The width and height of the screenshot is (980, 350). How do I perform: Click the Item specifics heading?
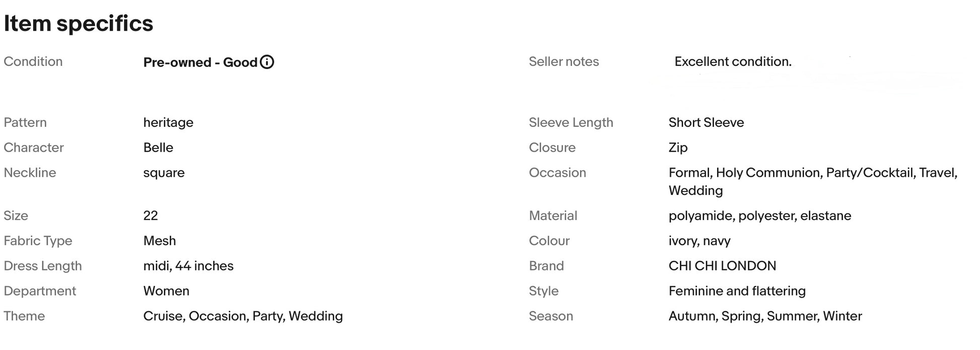click(79, 23)
